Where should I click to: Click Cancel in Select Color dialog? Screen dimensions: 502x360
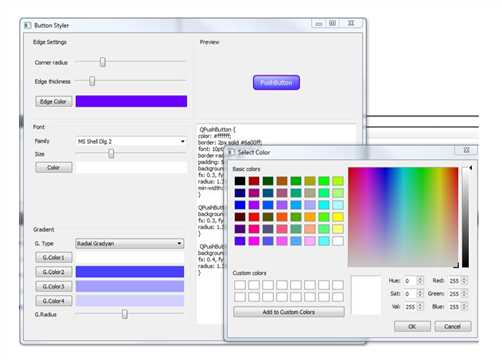453,326
